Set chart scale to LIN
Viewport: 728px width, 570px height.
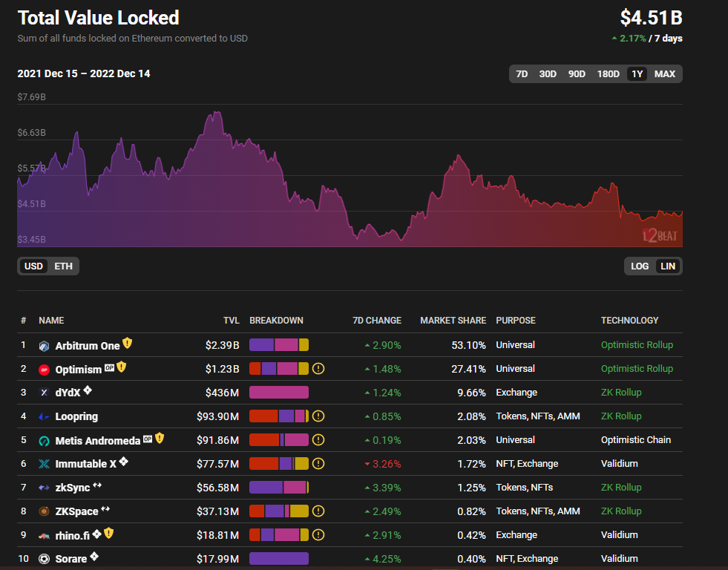[668, 266]
